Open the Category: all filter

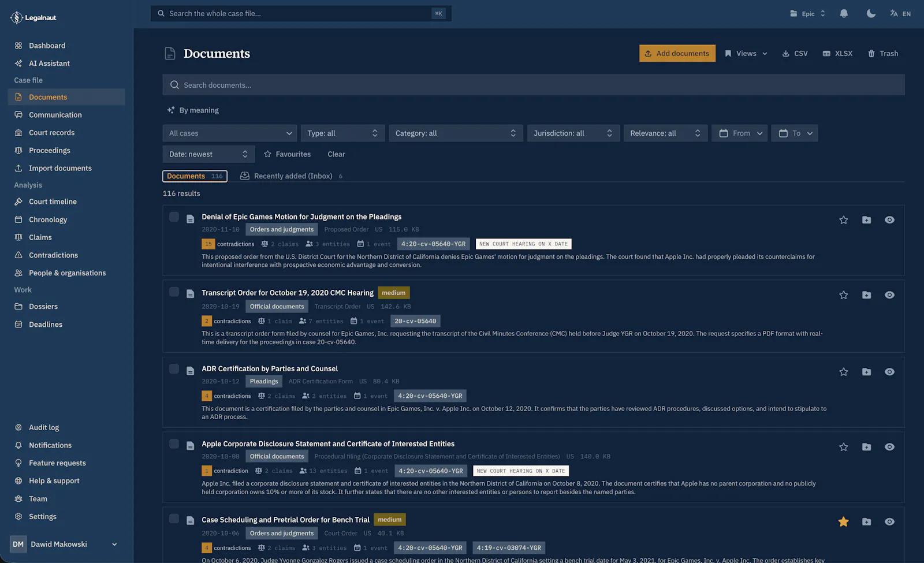pyautogui.click(x=456, y=133)
